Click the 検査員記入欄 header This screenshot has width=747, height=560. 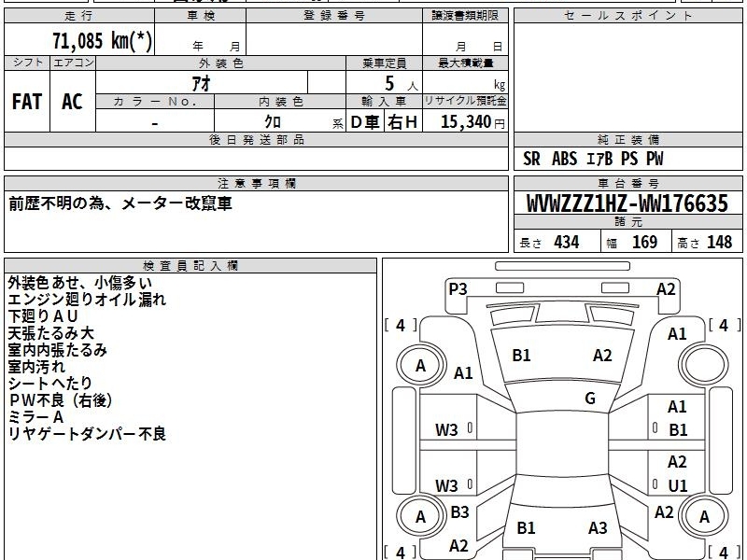[190, 266]
